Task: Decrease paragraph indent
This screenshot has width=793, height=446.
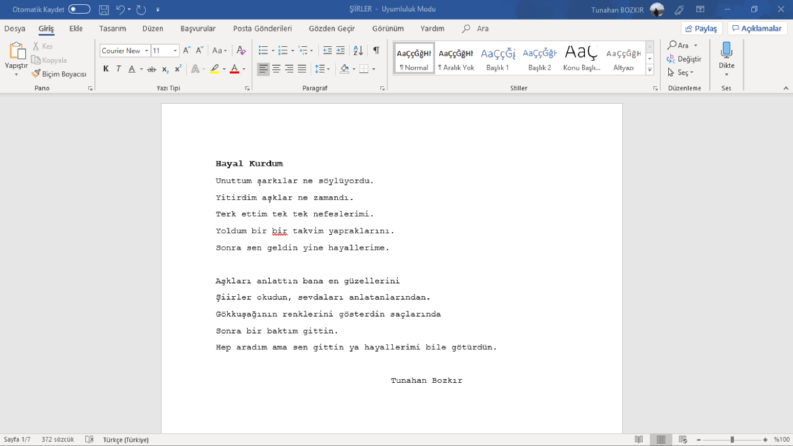Action: coord(327,50)
